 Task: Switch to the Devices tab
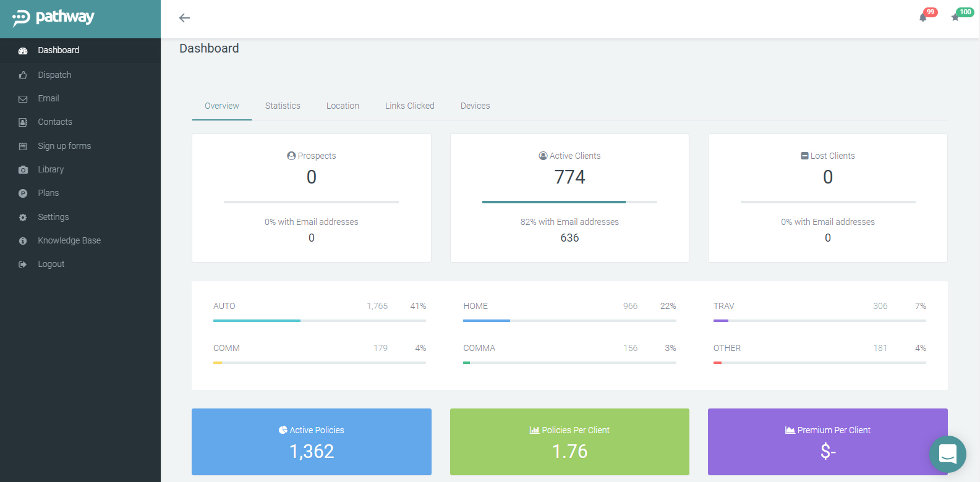(475, 106)
